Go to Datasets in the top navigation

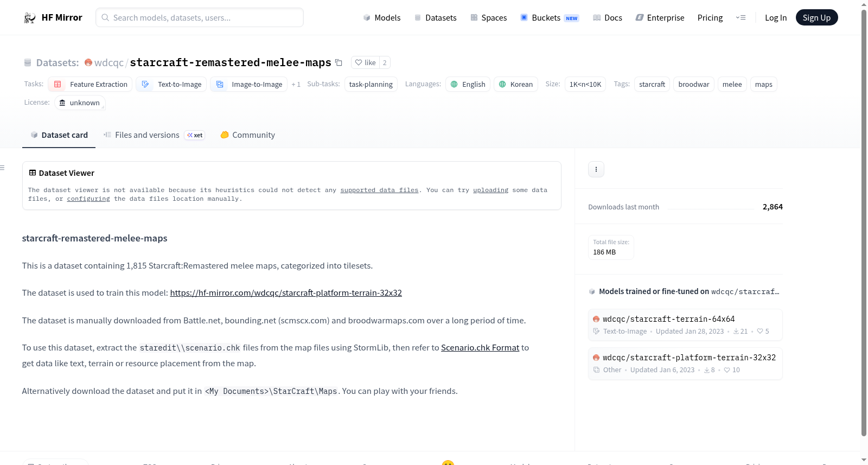pos(435,18)
